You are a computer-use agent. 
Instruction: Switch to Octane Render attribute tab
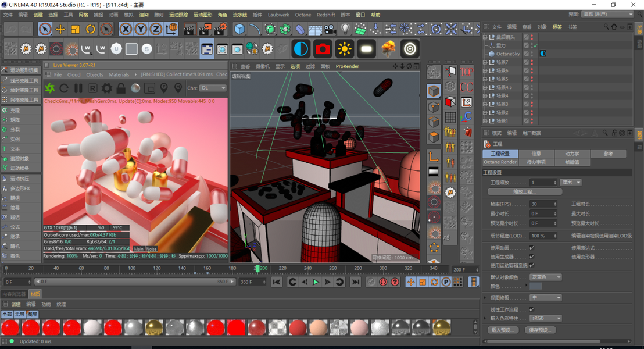500,162
